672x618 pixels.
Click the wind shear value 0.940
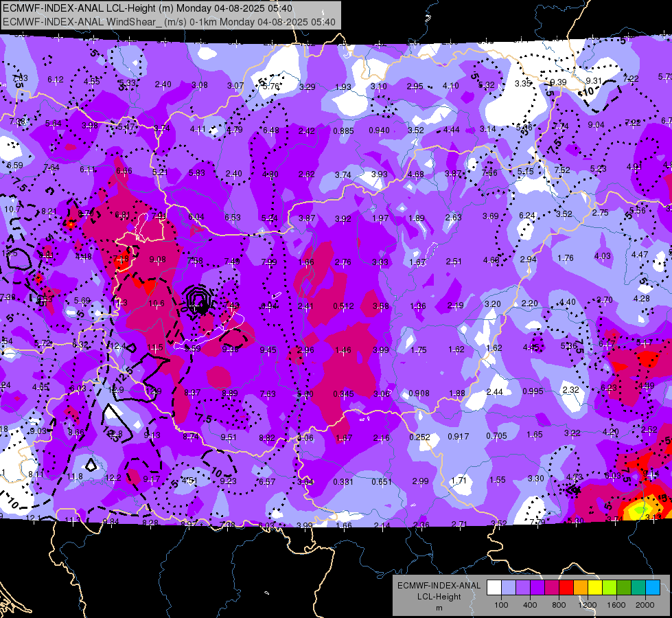[380, 130]
